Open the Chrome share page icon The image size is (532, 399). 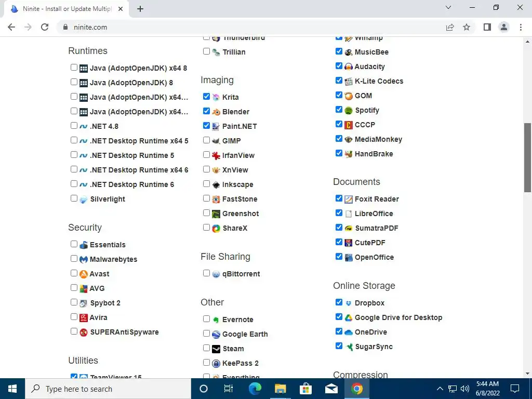point(450,27)
